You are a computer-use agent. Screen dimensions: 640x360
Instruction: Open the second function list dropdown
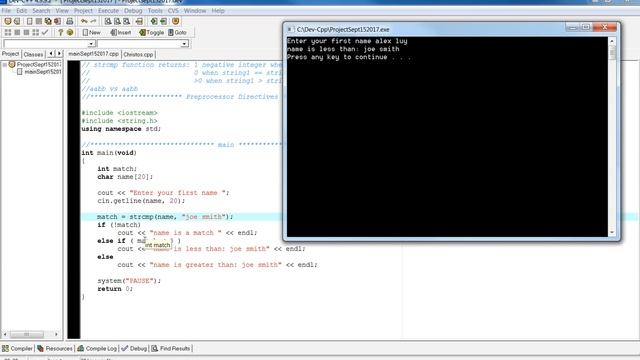[x=184, y=43]
